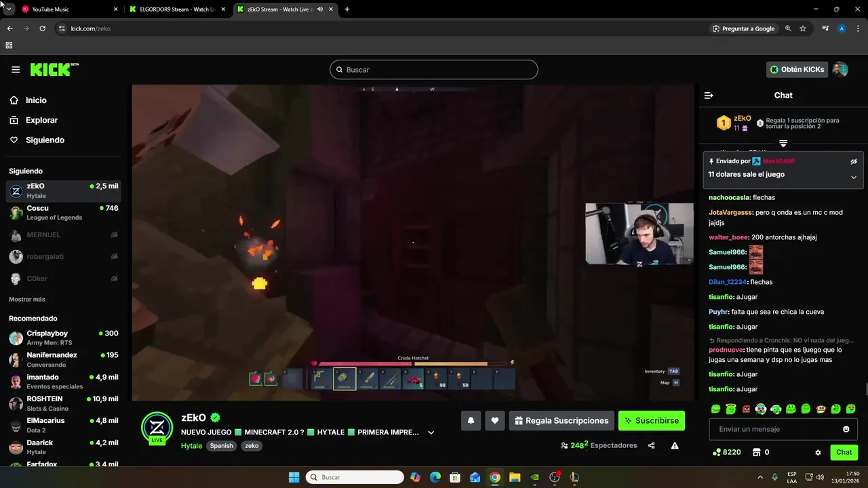The height and width of the screenshot is (488, 868).
Task: Switch to the ELGORDOR9 Stream tab
Action: 178,9
